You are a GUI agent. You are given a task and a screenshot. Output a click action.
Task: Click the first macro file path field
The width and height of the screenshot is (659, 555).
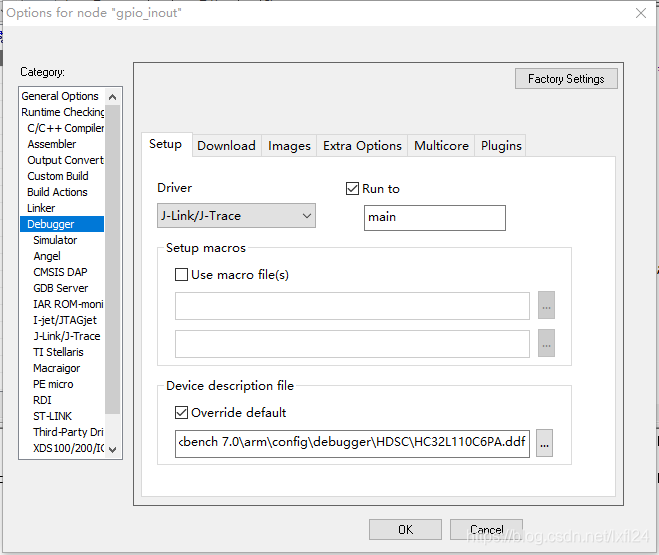coord(352,306)
